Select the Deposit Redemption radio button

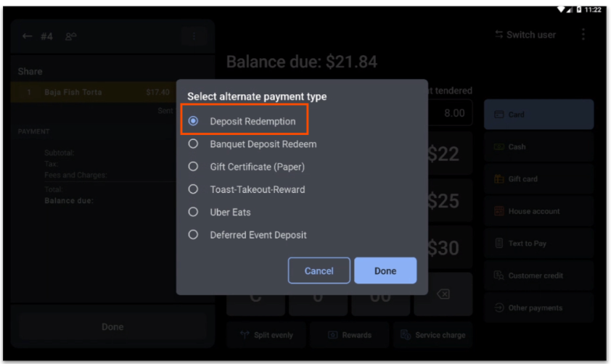click(193, 121)
